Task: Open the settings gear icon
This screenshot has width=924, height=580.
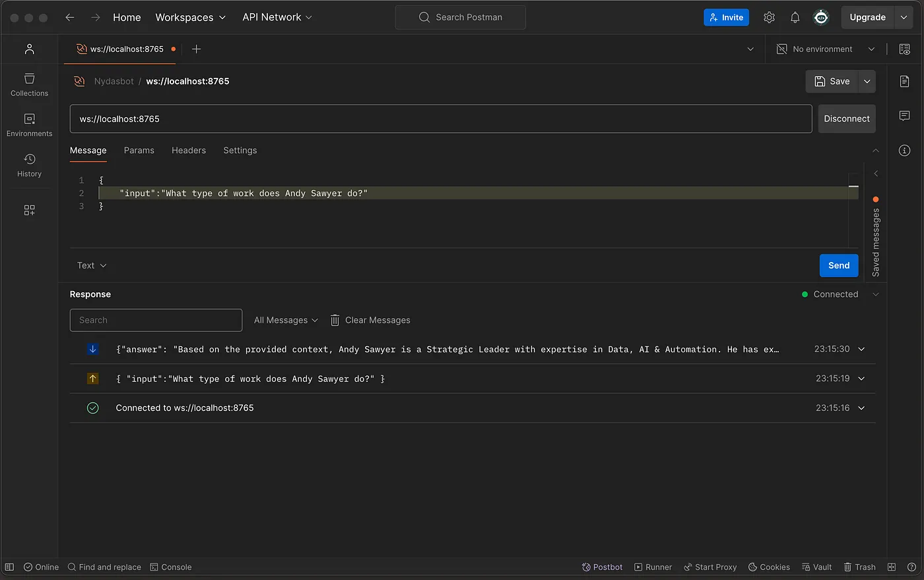Action: click(x=769, y=18)
